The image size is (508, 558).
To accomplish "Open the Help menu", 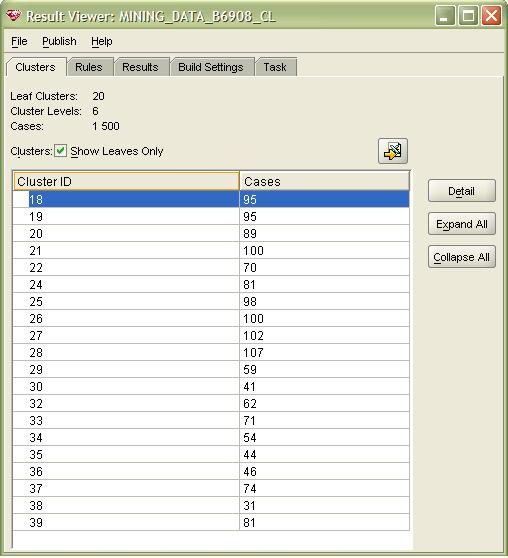I will (101, 41).
